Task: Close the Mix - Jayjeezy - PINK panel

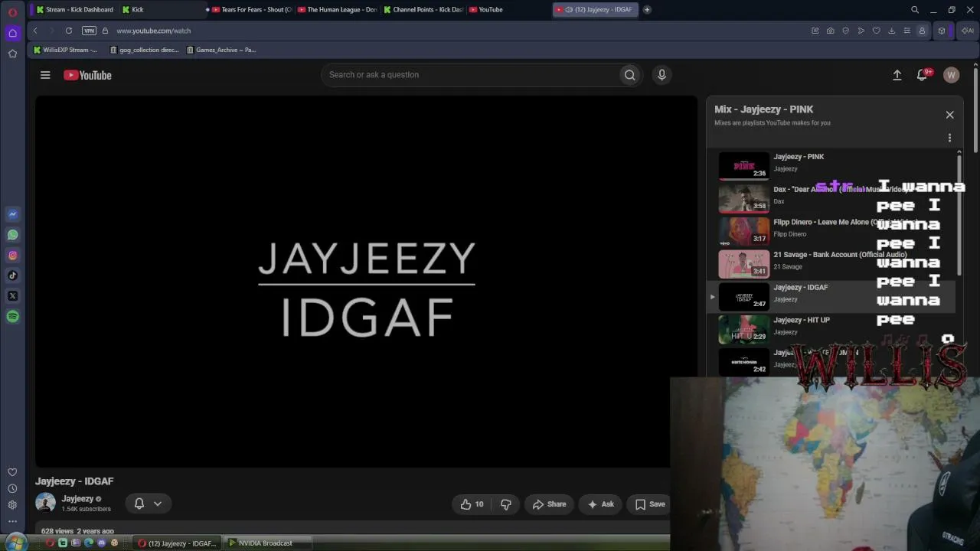Action: coord(949,115)
